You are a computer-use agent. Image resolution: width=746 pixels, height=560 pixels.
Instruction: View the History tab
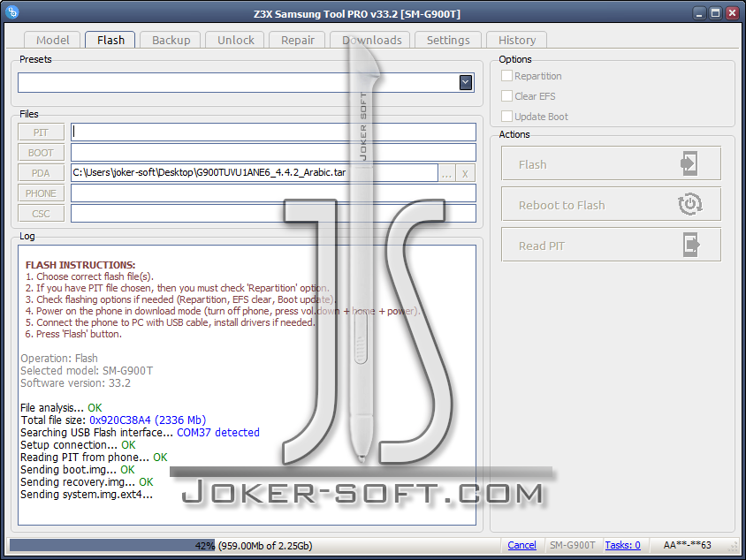tap(517, 41)
